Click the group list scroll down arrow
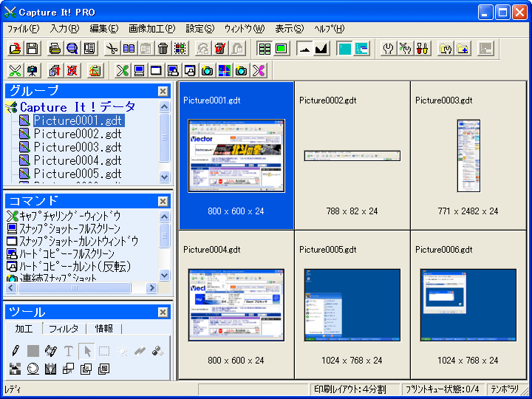The width and height of the screenshot is (532, 399). (164, 177)
